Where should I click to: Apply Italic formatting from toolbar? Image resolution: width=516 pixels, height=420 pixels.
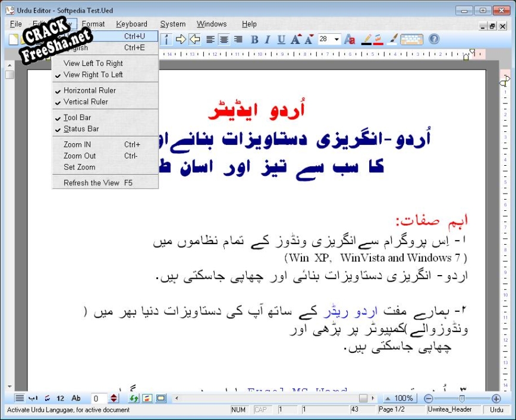coord(268,40)
